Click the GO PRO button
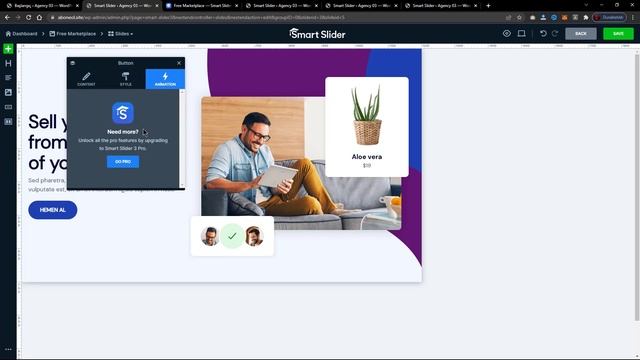This screenshot has width=640, height=360. (x=123, y=162)
